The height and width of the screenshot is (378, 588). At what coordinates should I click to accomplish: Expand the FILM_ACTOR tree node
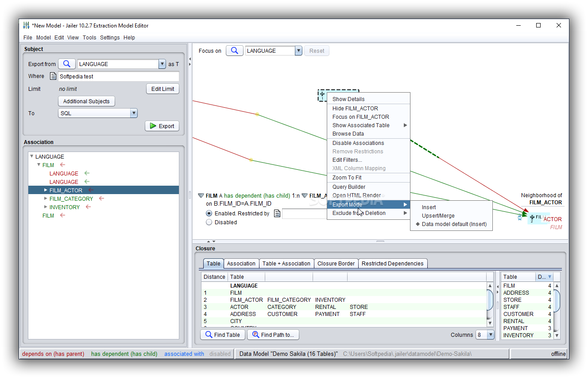pyautogui.click(x=46, y=190)
